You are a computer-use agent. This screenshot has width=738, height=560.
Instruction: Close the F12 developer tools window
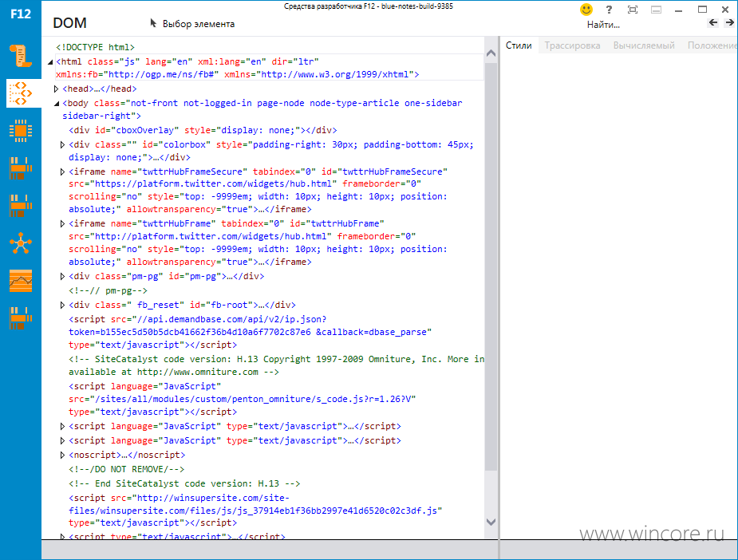click(x=725, y=10)
